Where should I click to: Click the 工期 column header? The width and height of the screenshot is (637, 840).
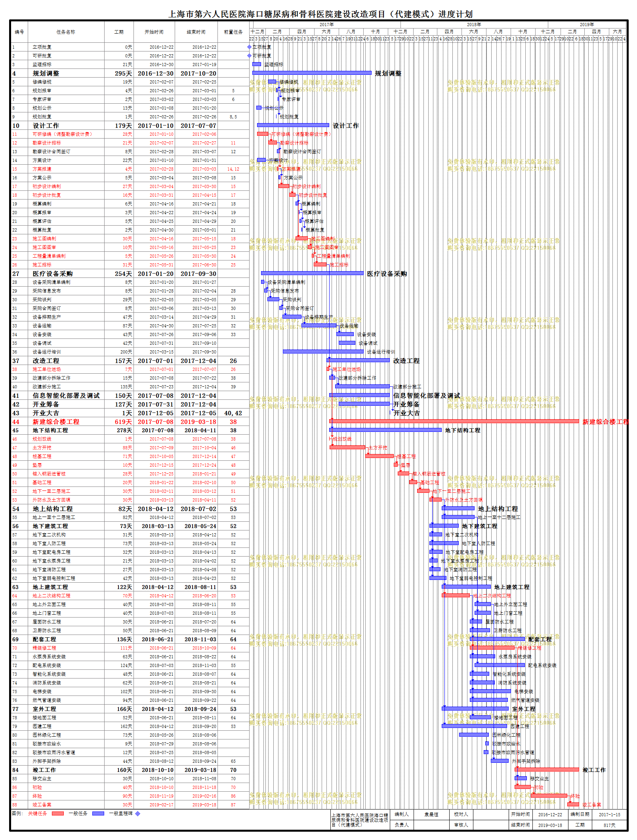(x=119, y=32)
